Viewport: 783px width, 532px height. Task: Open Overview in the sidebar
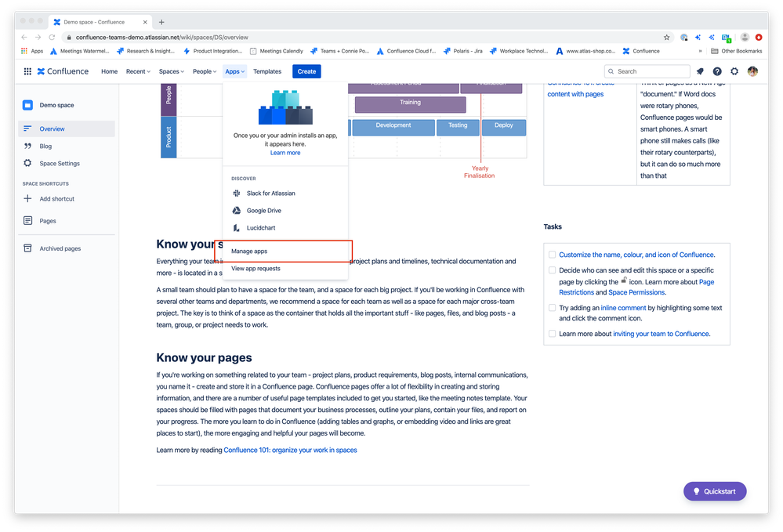click(x=67, y=128)
